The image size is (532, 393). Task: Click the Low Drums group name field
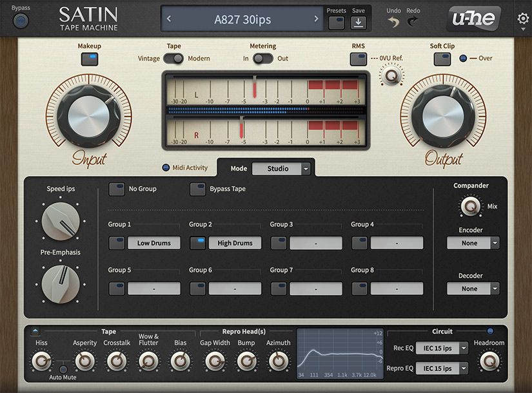[154, 243]
